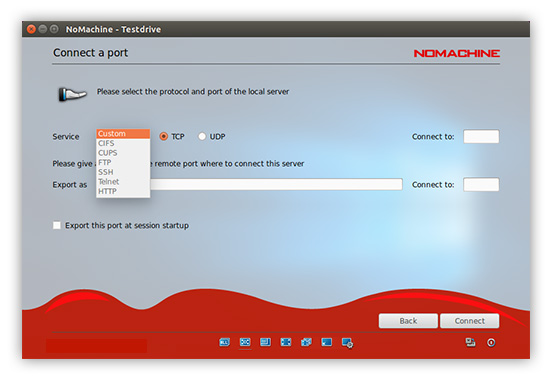
Task: Click the Back button
Action: pyautogui.click(x=408, y=321)
